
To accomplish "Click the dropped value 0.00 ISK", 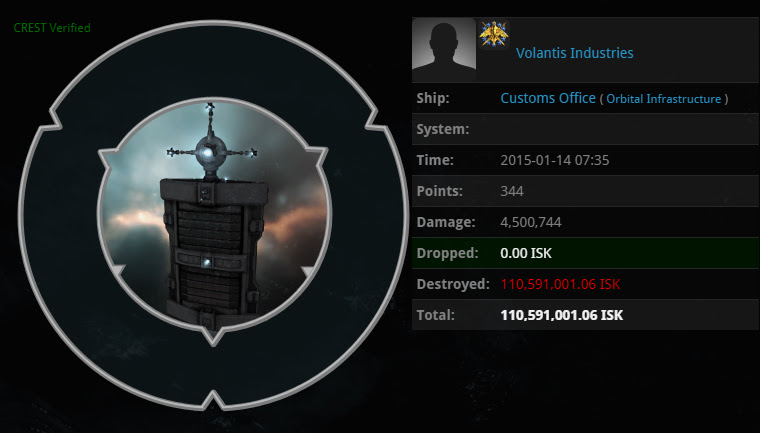I will point(526,253).
